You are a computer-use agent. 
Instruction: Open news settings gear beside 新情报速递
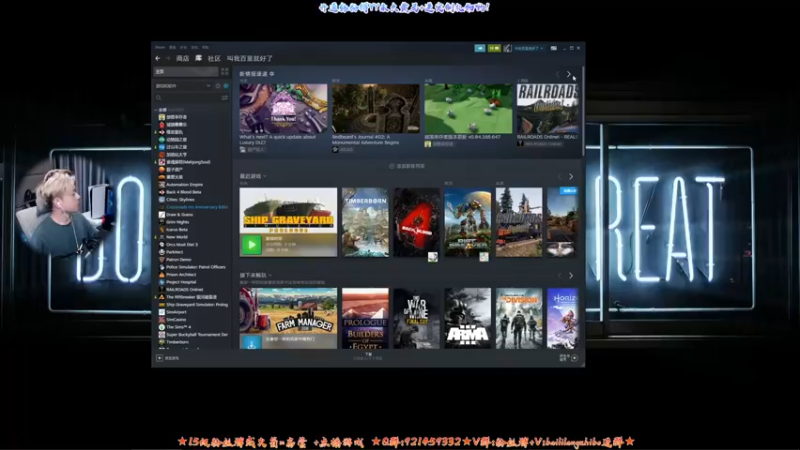(x=272, y=74)
